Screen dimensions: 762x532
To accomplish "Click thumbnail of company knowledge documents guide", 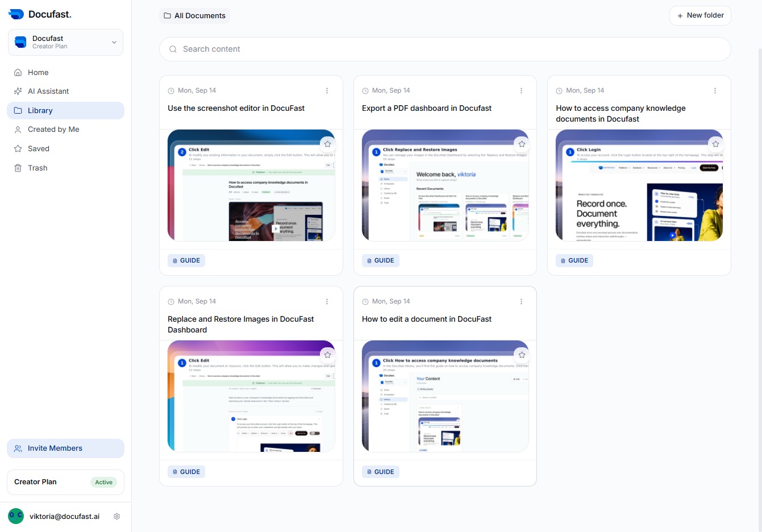I will 639,185.
